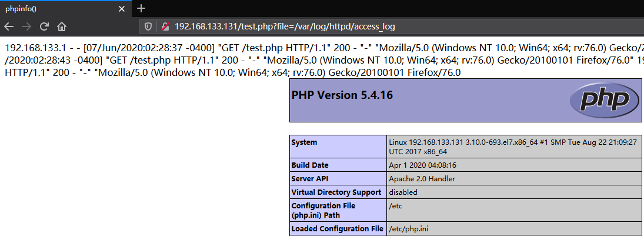This screenshot has width=644, height=236.
Task: Select the phpinfo() tab
Action: click(x=66, y=9)
